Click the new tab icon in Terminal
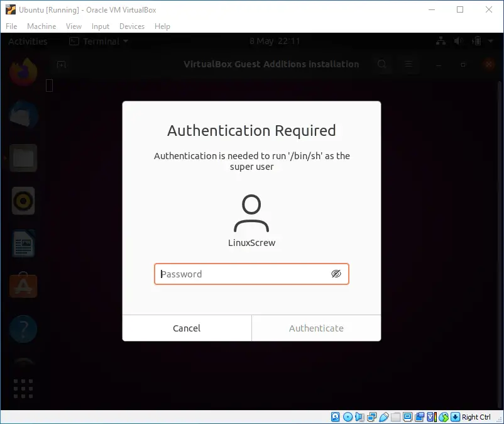504x424 pixels. tap(61, 65)
